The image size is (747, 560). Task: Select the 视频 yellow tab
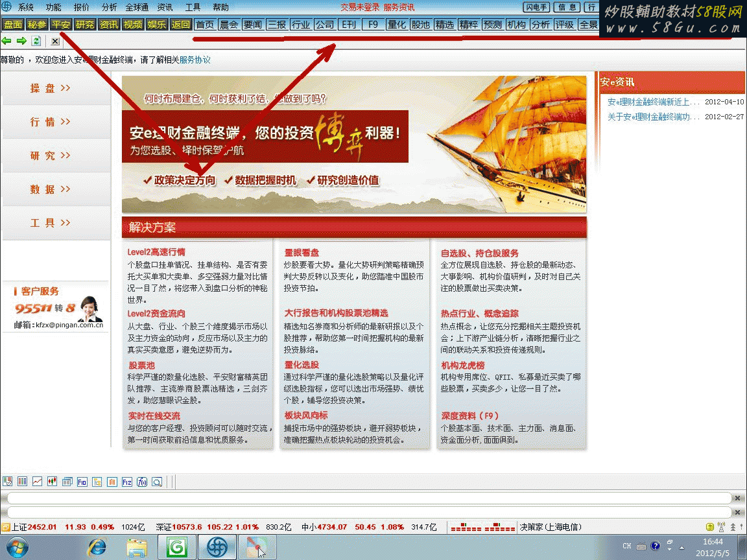(x=133, y=24)
